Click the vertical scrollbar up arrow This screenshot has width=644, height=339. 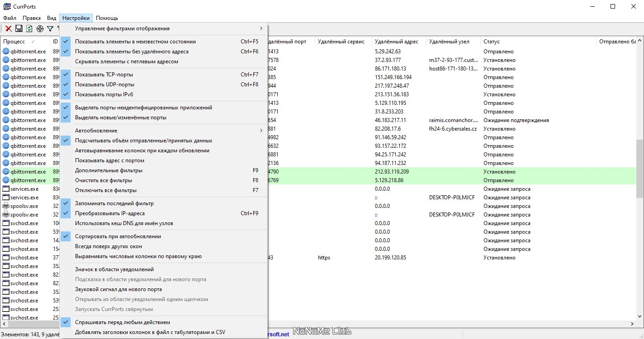click(639, 41)
